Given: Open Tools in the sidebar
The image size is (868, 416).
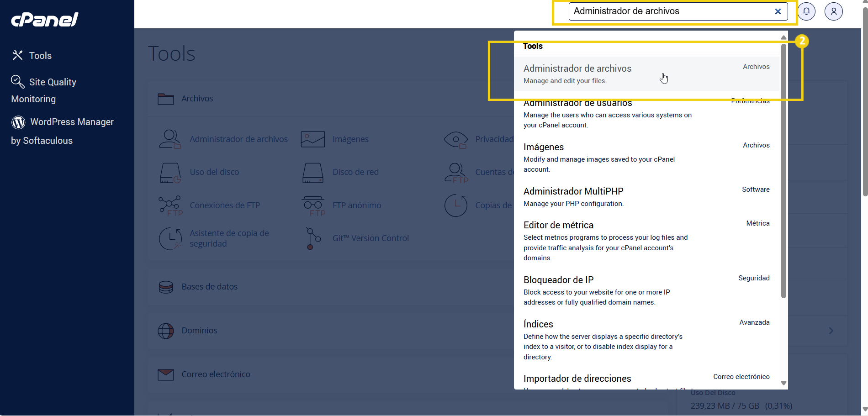Looking at the screenshot, I should click(40, 56).
